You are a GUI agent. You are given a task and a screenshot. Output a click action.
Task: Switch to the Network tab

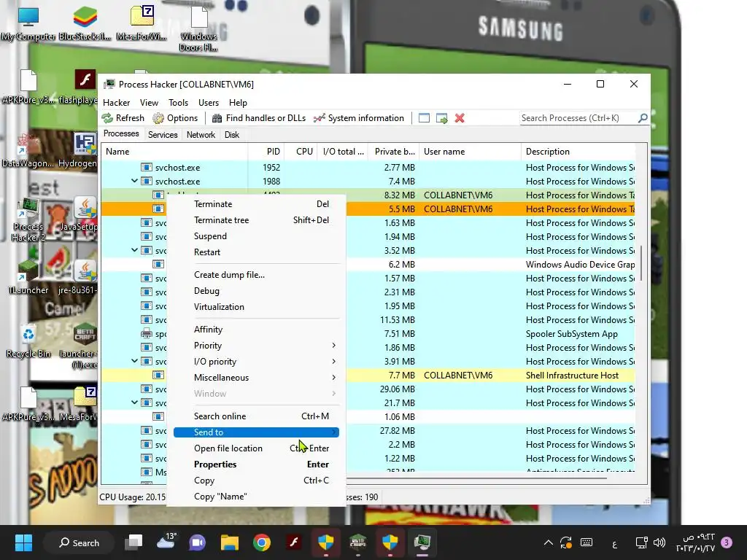click(201, 135)
